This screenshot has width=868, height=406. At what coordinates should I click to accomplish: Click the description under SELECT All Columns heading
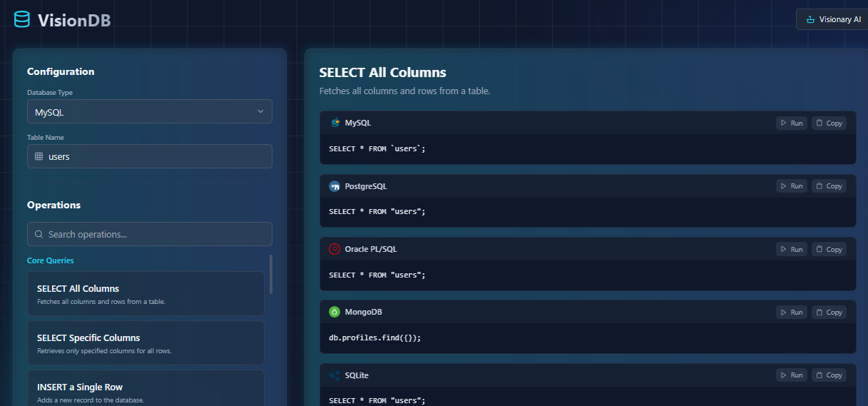pos(404,91)
